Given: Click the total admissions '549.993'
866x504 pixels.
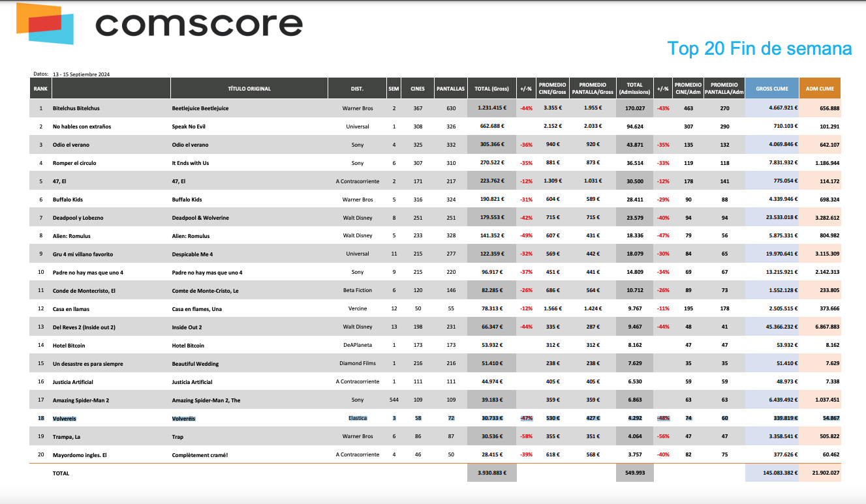Looking at the screenshot, I should (x=634, y=473).
